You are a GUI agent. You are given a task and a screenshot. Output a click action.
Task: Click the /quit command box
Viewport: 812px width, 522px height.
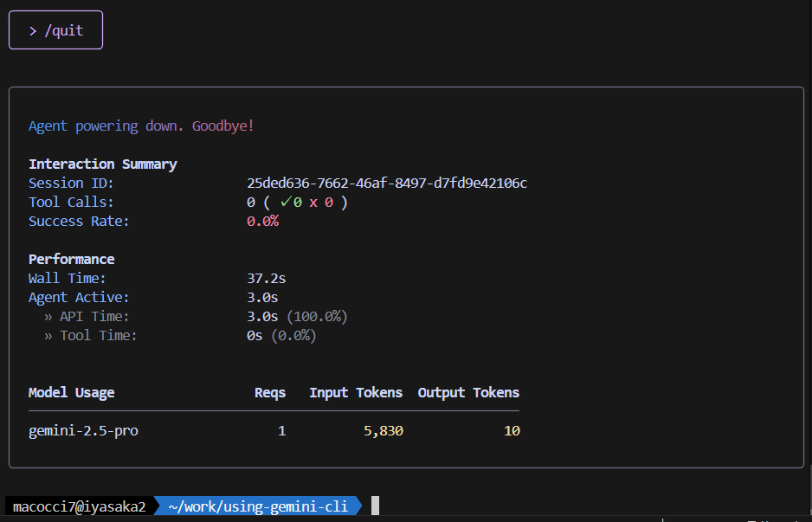[55, 30]
